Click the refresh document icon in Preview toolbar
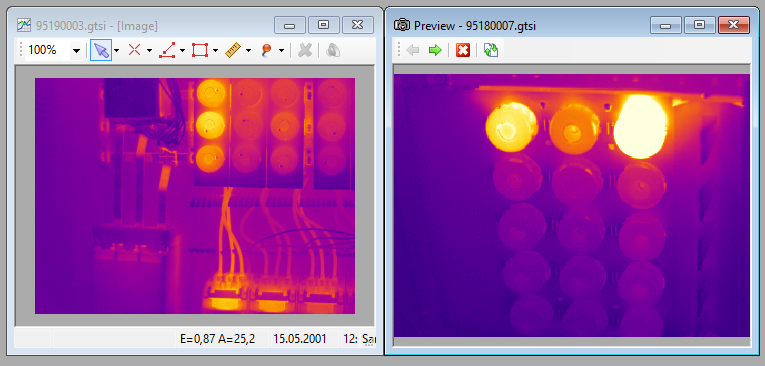This screenshot has width=765, height=366. tap(491, 50)
